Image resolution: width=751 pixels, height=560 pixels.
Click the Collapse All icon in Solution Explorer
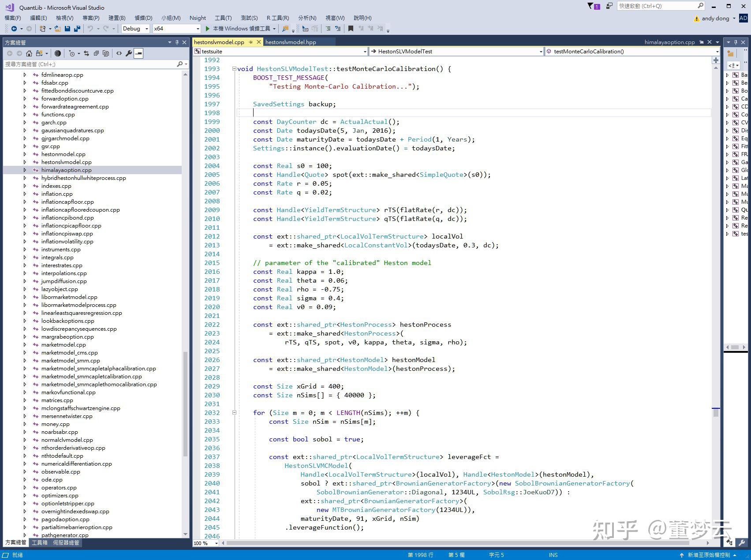coord(96,53)
